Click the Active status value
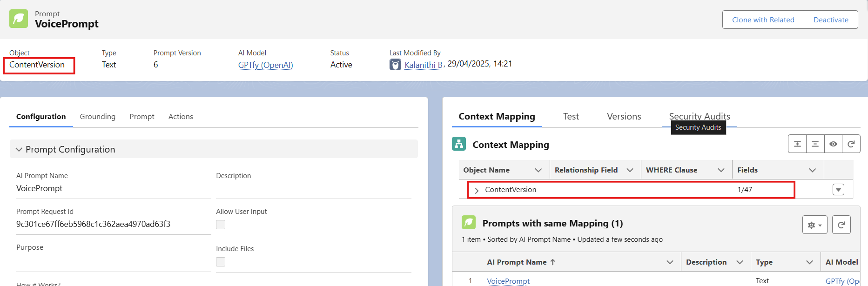Image resolution: width=868 pixels, height=286 pixels. click(x=341, y=65)
